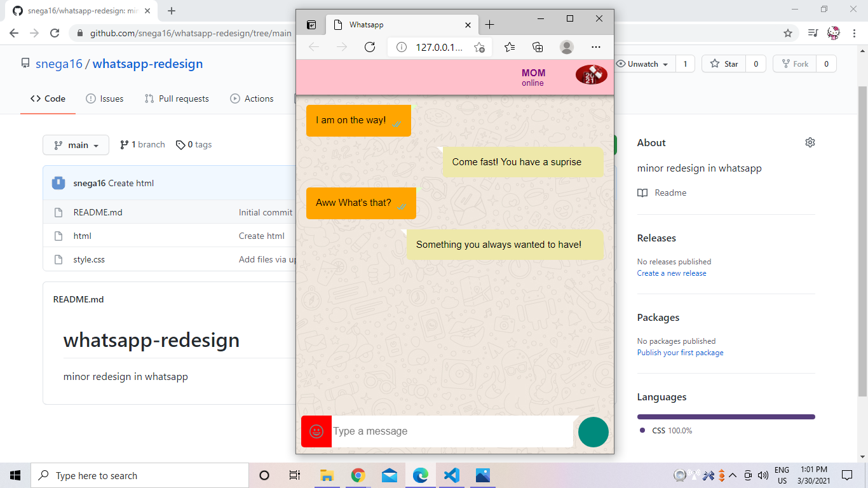The height and width of the screenshot is (488, 868).
Task: Click the Readme book icon
Action: (642, 193)
